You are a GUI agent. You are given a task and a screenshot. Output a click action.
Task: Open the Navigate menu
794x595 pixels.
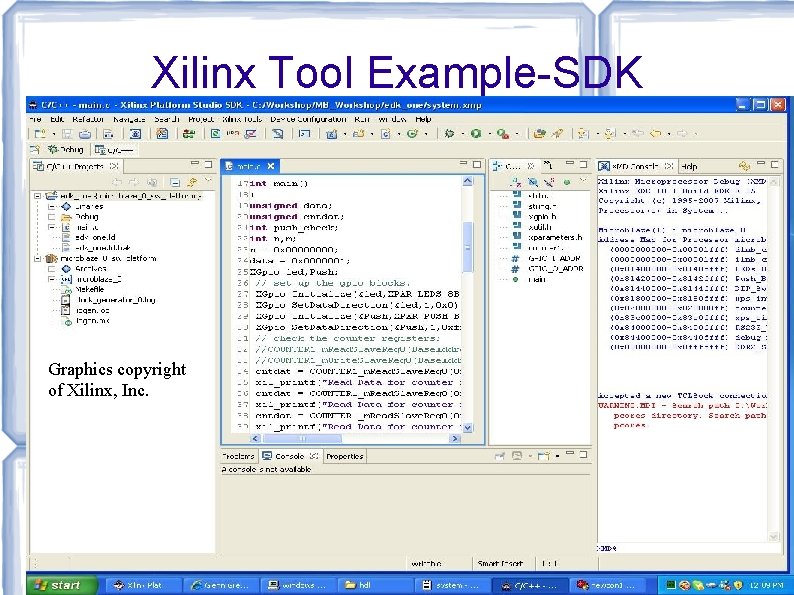129,119
